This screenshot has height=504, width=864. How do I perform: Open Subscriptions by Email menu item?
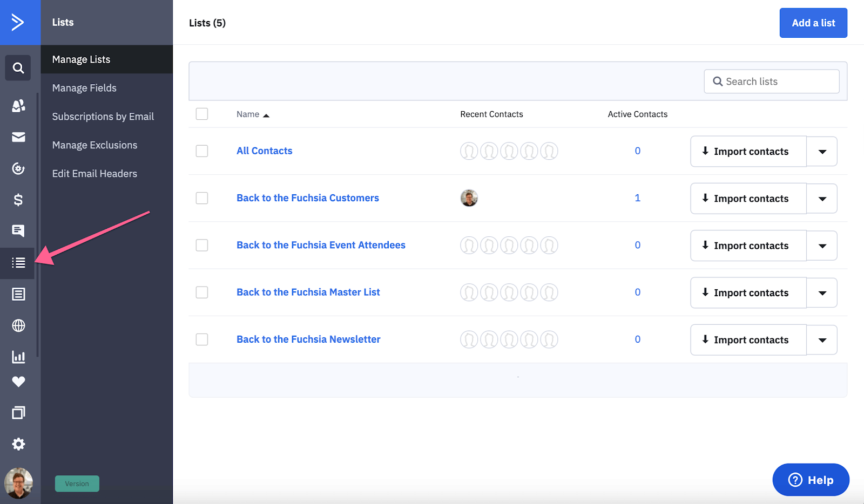pyautogui.click(x=103, y=117)
